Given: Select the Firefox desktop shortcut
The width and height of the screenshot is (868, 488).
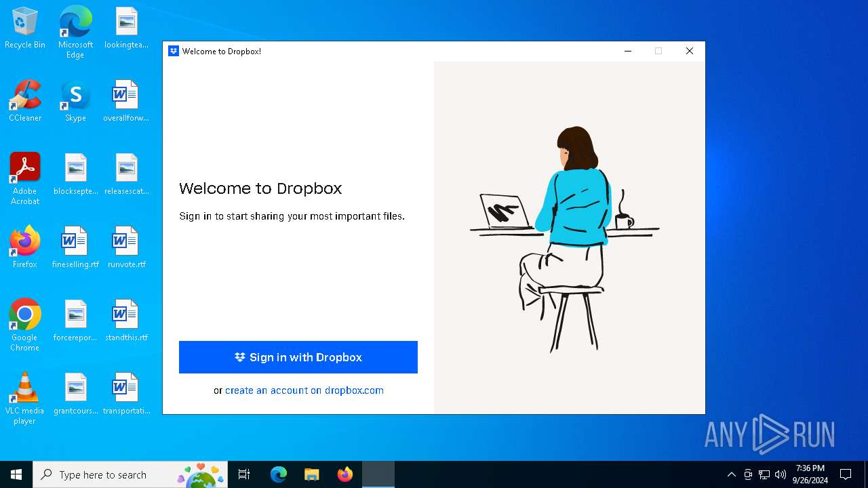Looking at the screenshot, I should (25, 248).
